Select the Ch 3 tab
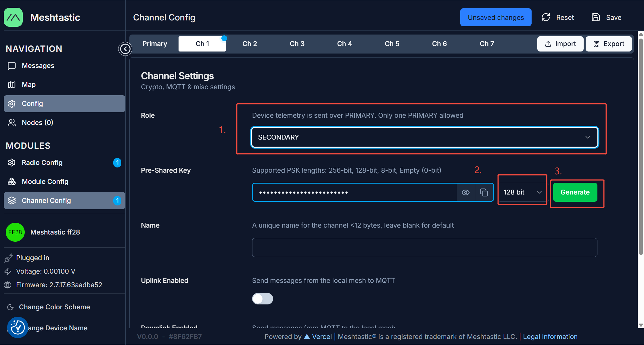Image resolution: width=644 pixels, height=345 pixels. pyautogui.click(x=297, y=44)
